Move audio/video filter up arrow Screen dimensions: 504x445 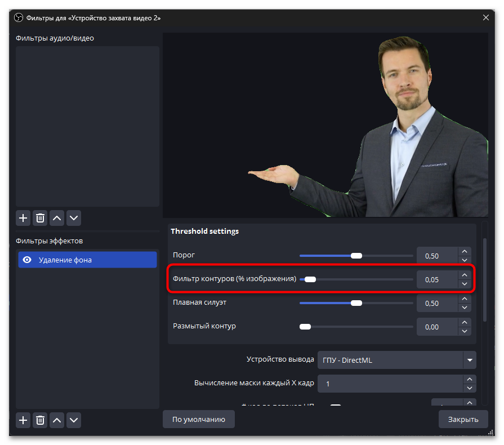pos(57,218)
